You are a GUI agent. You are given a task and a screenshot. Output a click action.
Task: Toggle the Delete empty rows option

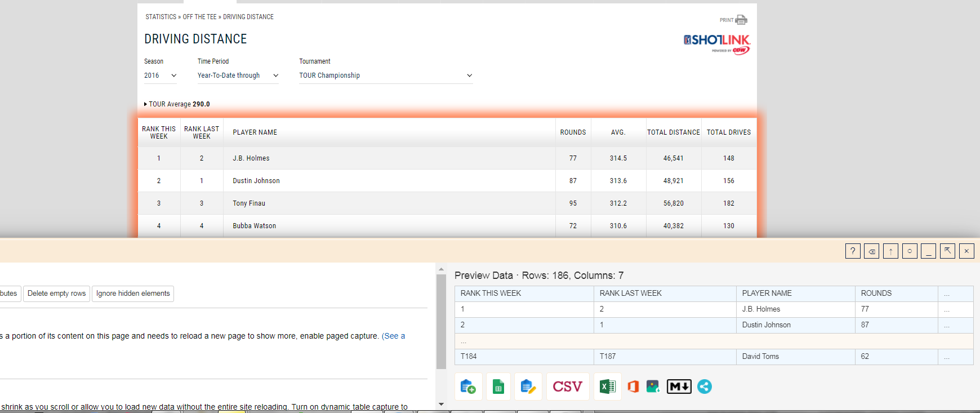[x=56, y=294]
